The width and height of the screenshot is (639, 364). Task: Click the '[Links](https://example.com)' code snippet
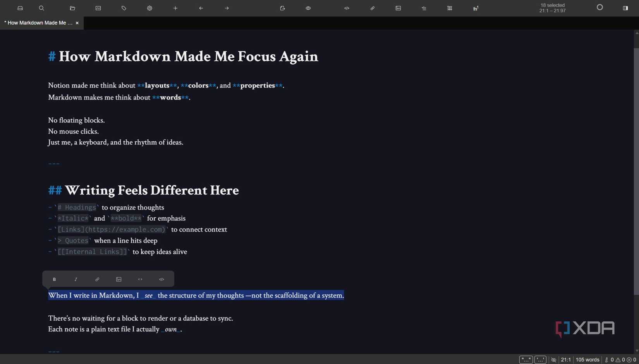[x=112, y=230]
